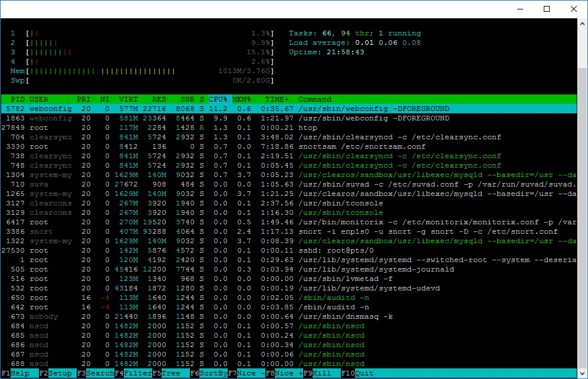The width and height of the screenshot is (588, 379).
Task: Click the scrollbar down arrow
Action: tap(582, 374)
